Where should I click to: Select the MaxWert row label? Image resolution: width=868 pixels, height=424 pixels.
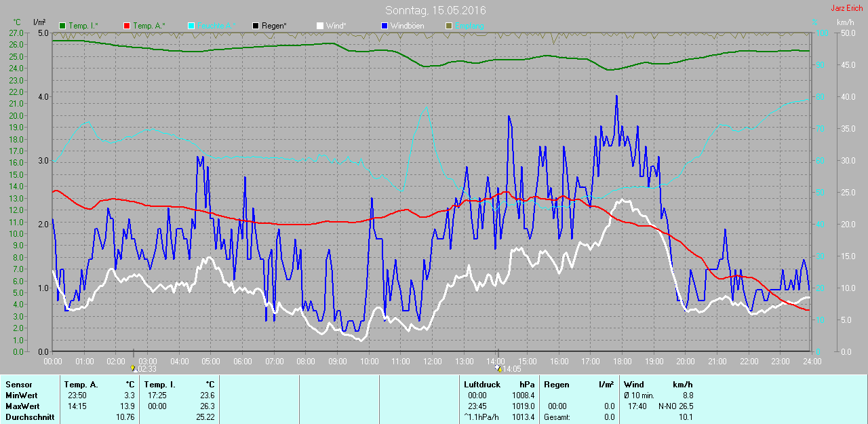(x=20, y=406)
